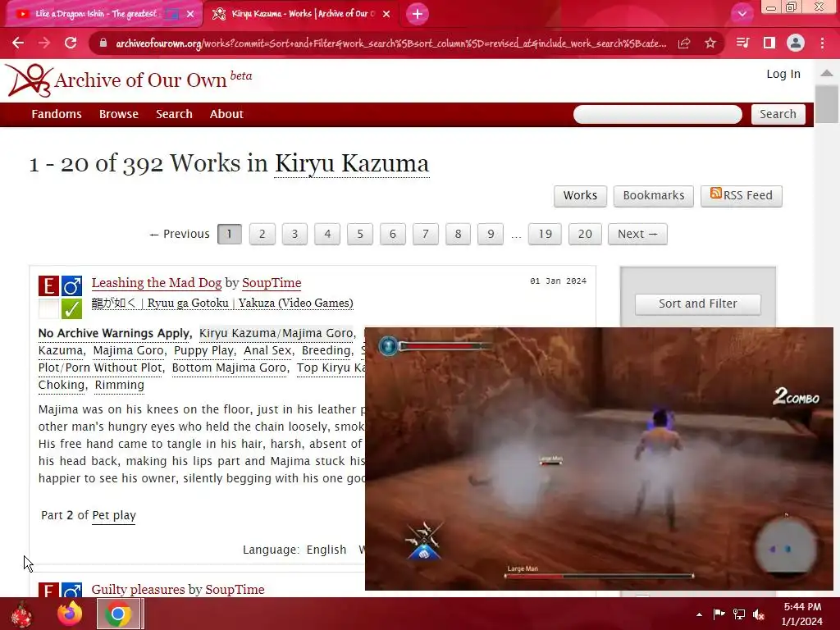Open the Fandoms menu
Image resolution: width=840 pixels, height=630 pixels.
click(57, 114)
